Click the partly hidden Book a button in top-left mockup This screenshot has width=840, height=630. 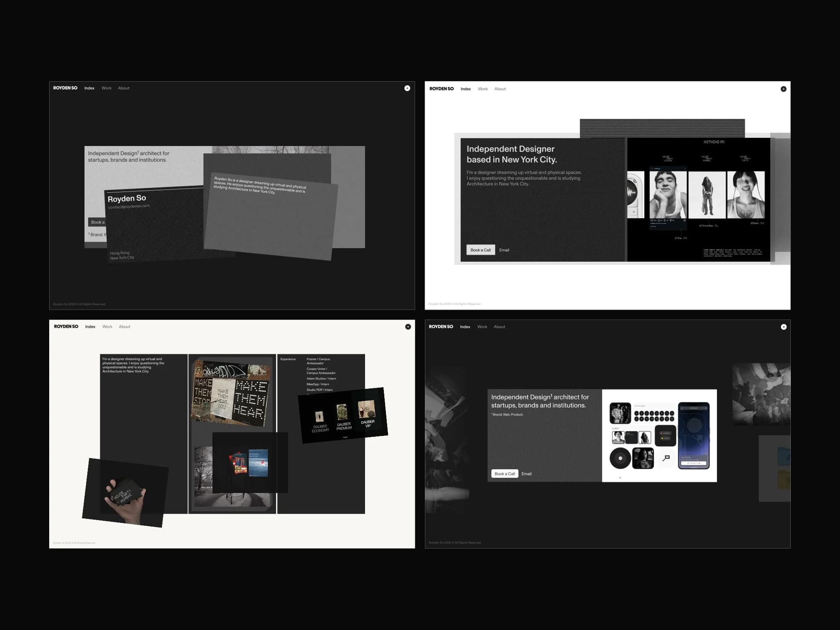97,222
